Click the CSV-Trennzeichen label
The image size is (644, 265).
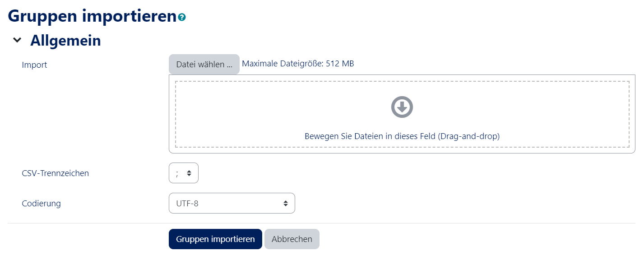55,173
